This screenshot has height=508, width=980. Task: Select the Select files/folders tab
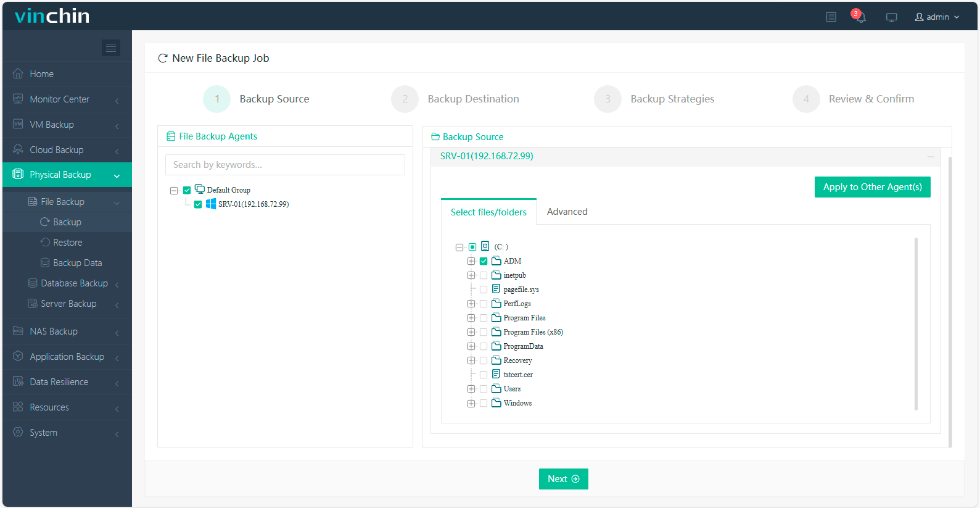(x=488, y=212)
